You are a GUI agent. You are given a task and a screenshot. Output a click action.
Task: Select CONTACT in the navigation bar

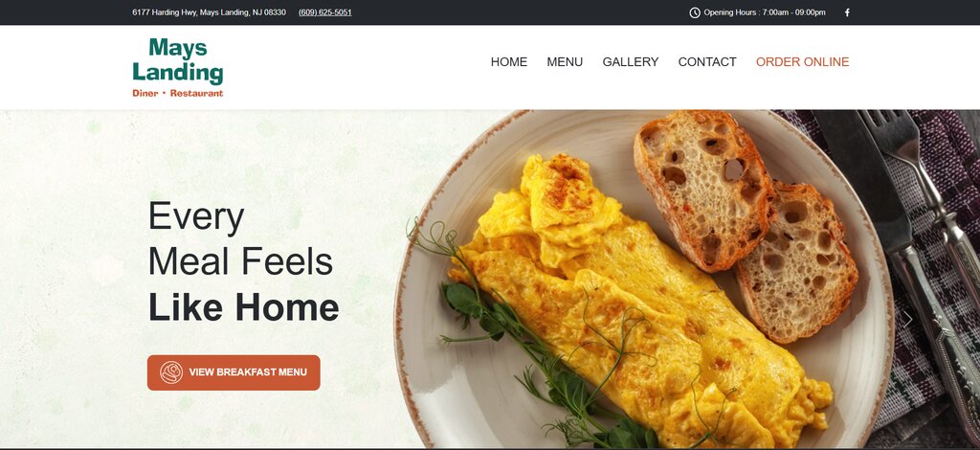[707, 62]
